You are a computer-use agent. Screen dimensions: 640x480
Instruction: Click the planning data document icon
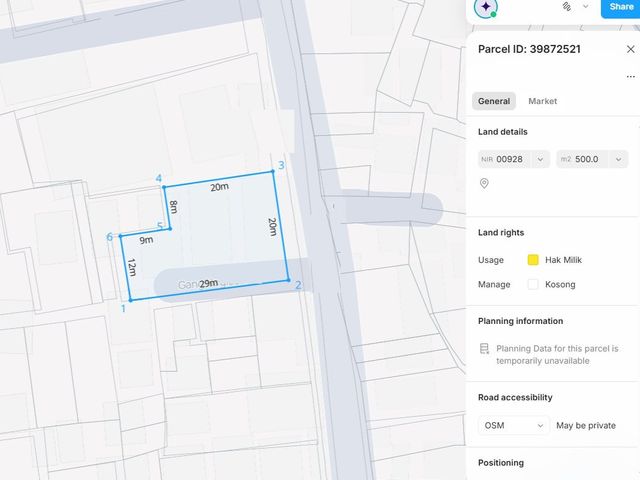tap(484, 349)
